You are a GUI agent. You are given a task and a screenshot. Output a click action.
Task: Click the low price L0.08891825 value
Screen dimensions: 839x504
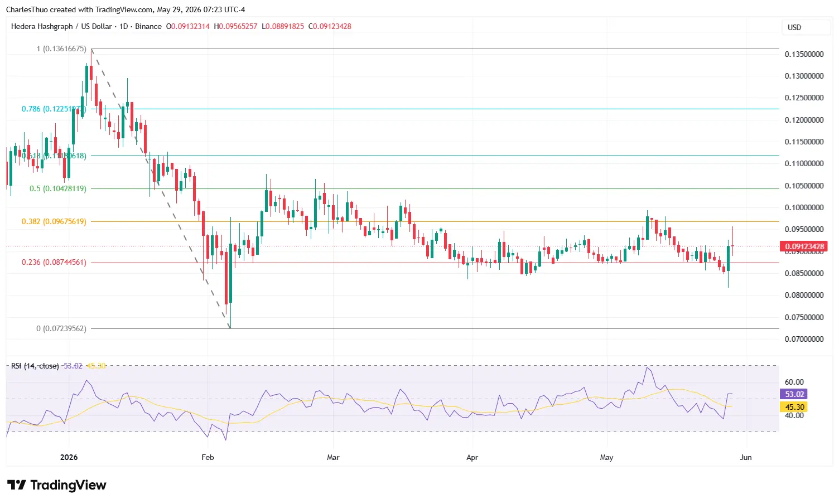click(283, 26)
